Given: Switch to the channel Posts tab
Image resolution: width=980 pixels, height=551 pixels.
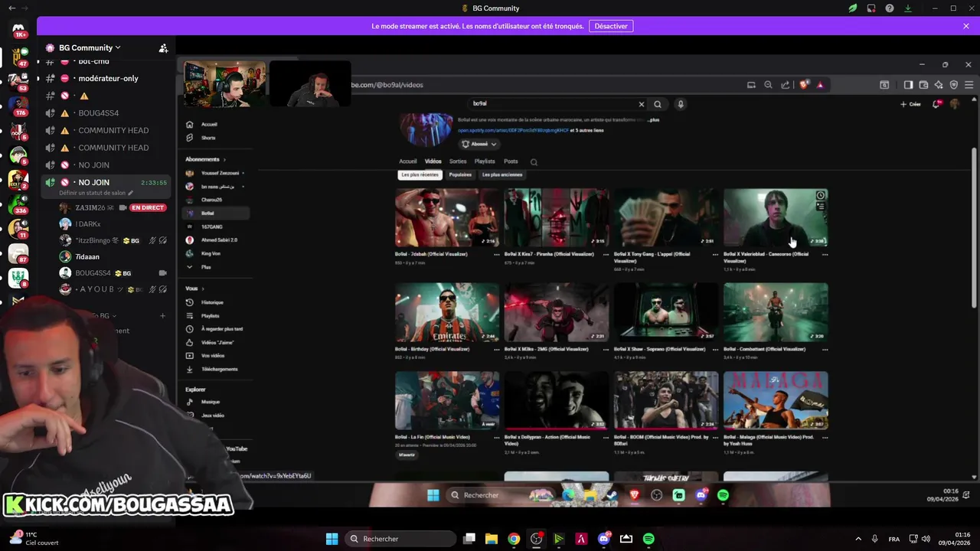Looking at the screenshot, I should (511, 161).
